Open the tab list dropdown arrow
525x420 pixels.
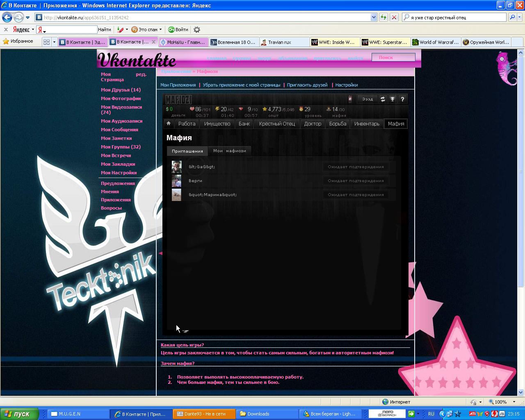(54, 42)
